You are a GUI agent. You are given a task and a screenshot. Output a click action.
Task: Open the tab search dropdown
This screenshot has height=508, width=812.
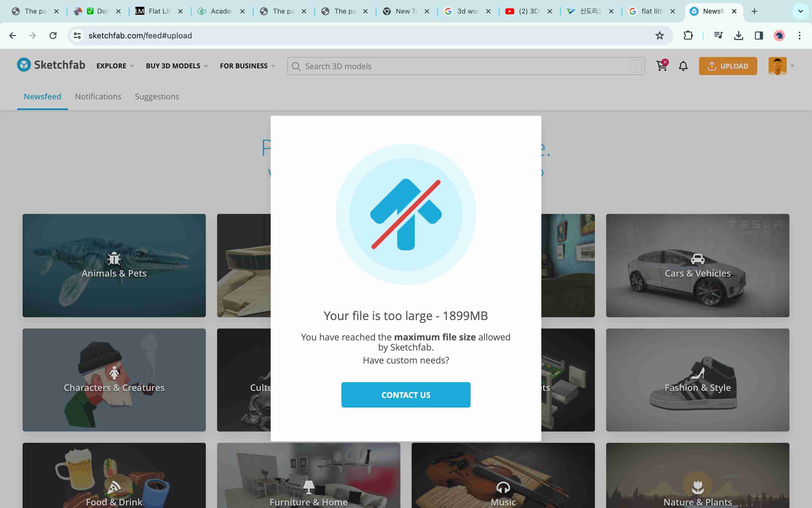(801, 11)
